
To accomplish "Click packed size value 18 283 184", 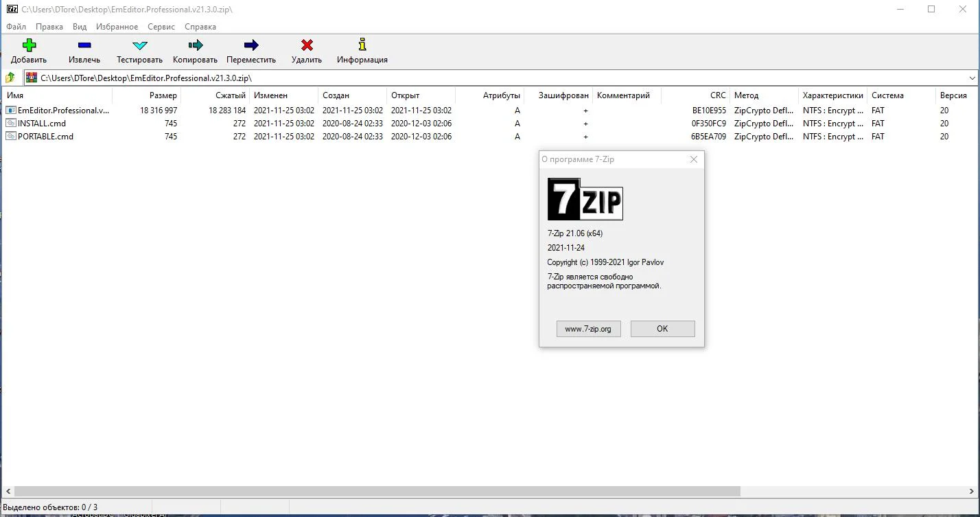I will [227, 111].
